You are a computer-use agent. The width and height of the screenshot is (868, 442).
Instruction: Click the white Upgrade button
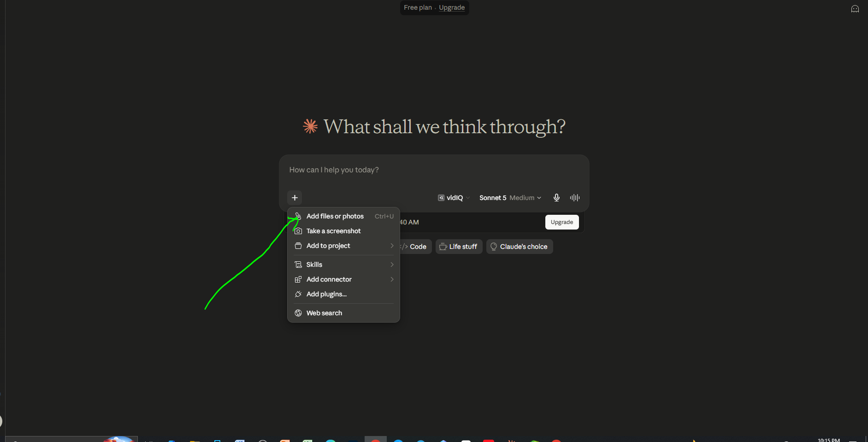[x=562, y=222]
